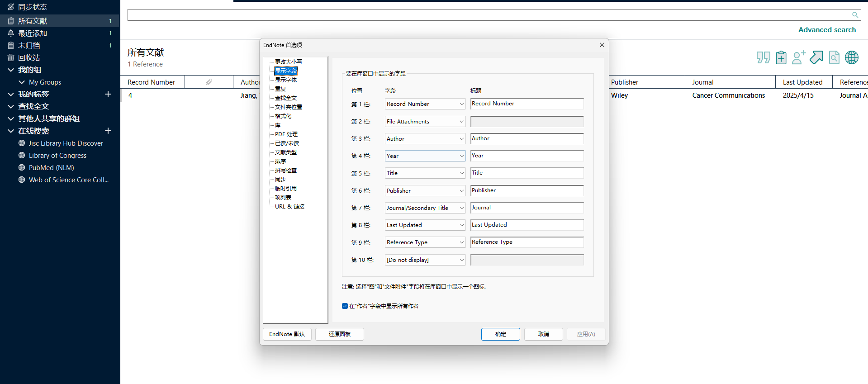
Task: Sort by Last Updated column header
Action: point(804,82)
